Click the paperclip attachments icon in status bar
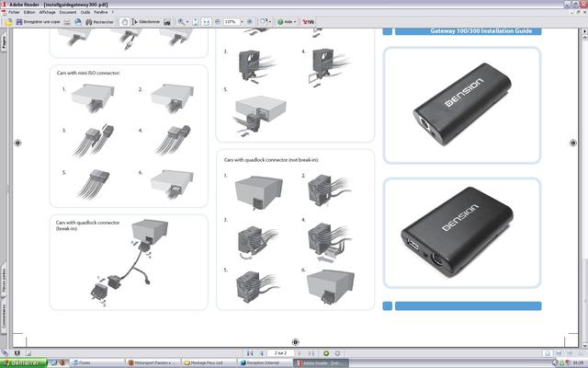Viewport: 588px width, 368px height. [x=6, y=353]
